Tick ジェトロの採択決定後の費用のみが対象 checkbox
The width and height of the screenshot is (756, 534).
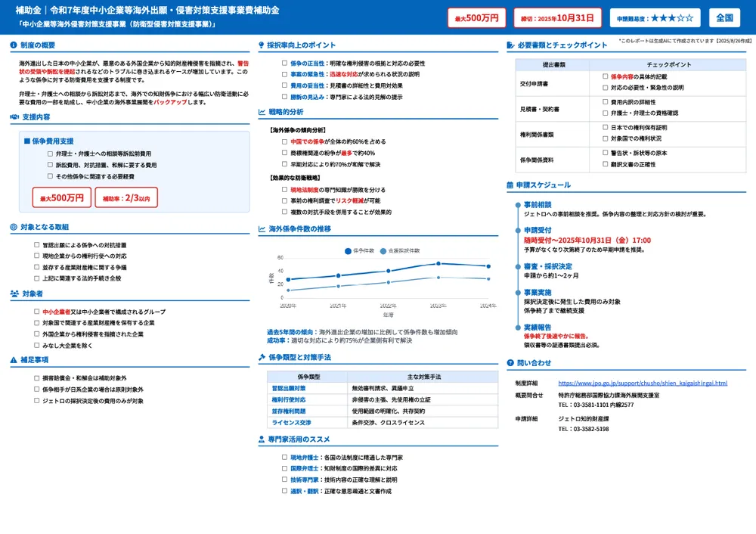coord(36,400)
